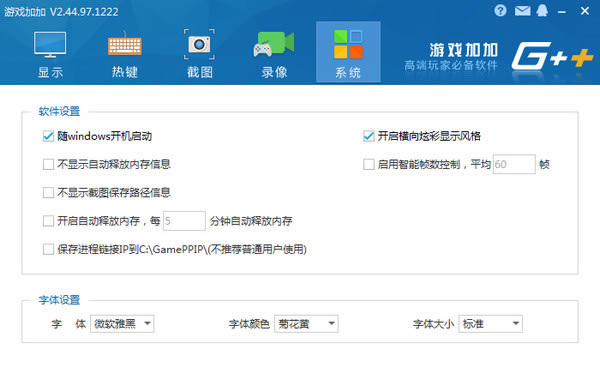The image size is (600, 386).
Task: Enable 不显示截图保存路径信息 checkbox
Action: pos(48,192)
